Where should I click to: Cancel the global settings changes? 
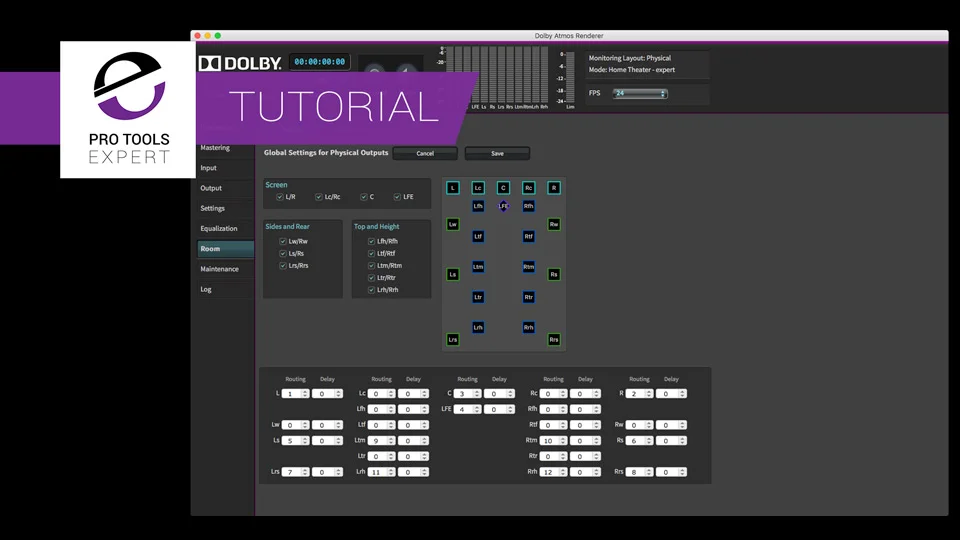(x=425, y=153)
